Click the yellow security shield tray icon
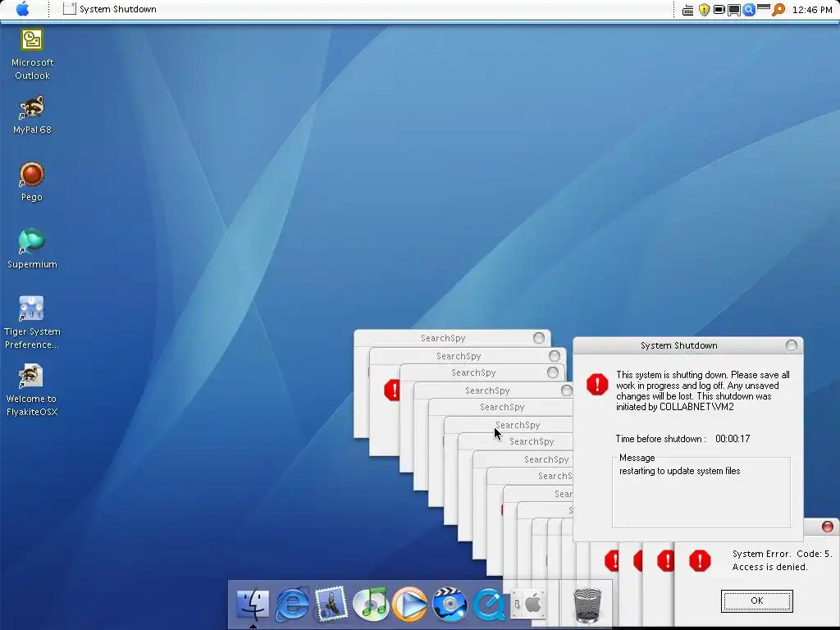The width and height of the screenshot is (840, 630). [704, 10]
